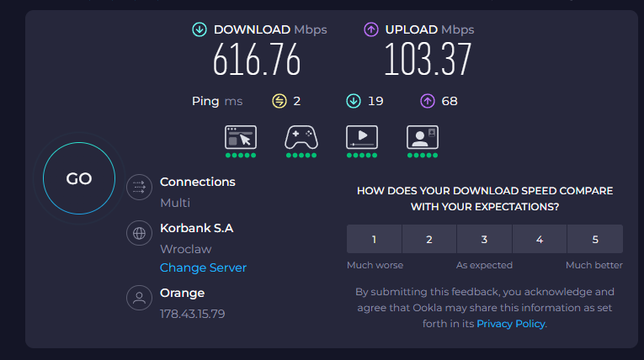Open the Change Server link
Viewport: 644px width, 360px height.
(203, 267)
